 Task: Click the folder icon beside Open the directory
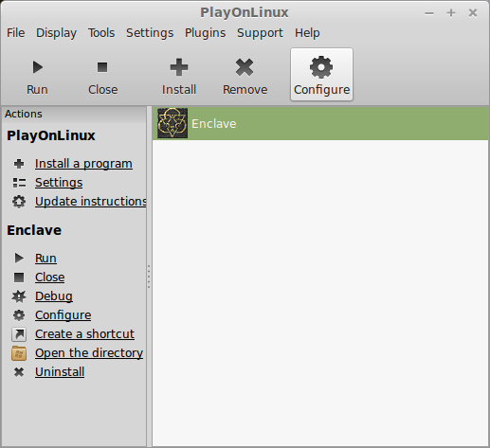pos(19,353)
